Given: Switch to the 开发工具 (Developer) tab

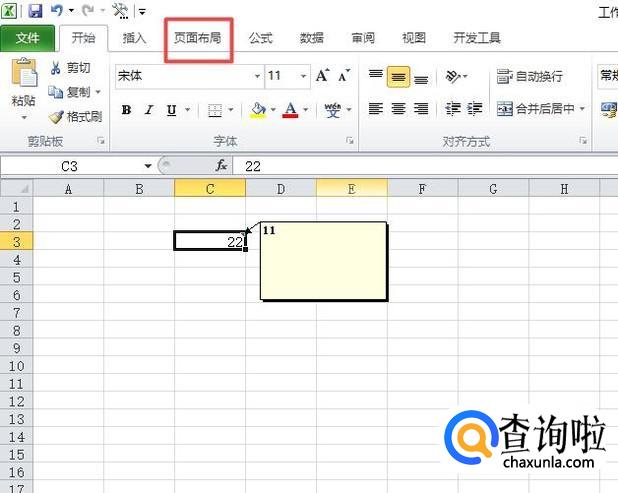Looking at the screenshot, I should [x=477, y=38].
